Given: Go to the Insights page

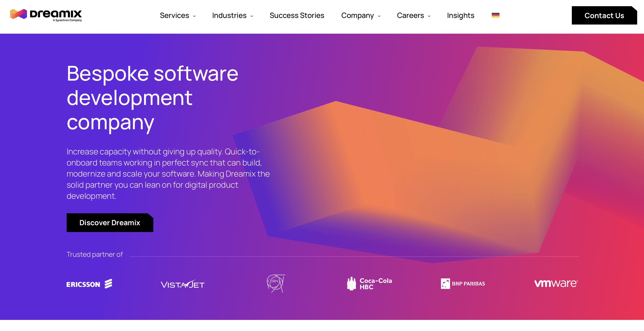Looking at the screenshot, I should [x=461, y=16].
